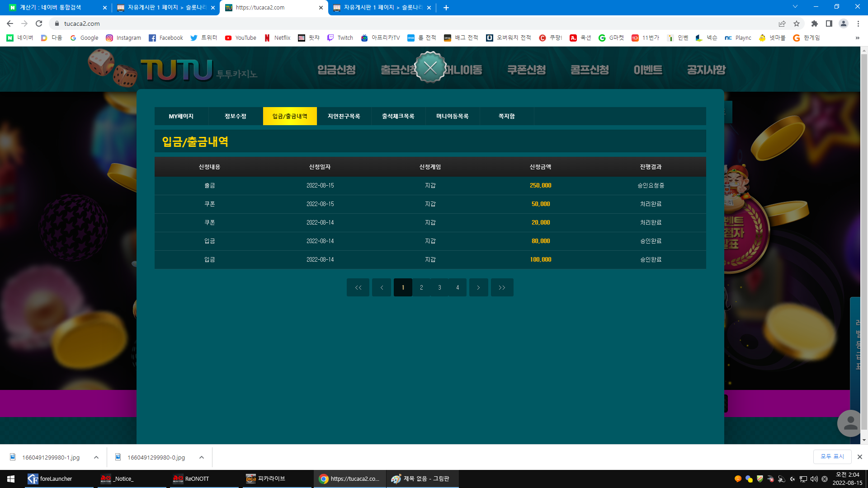
Task: Open the 입금신청 menu item
Action: click(x=336, y=70)
